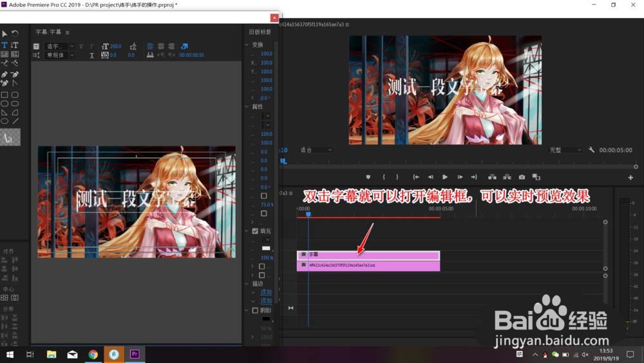Select the Rounded Corner Rectangle tool
This screenshot has height=363, width=644.
15,95
